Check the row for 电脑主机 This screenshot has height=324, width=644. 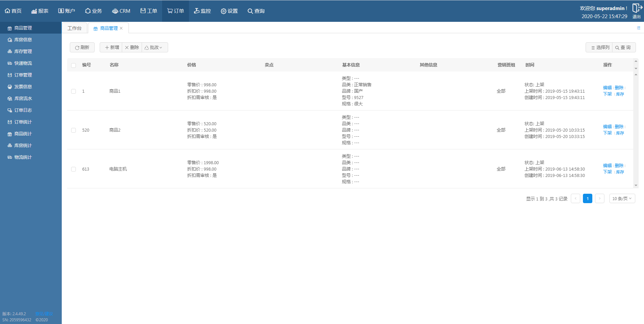tap(73, 169)
